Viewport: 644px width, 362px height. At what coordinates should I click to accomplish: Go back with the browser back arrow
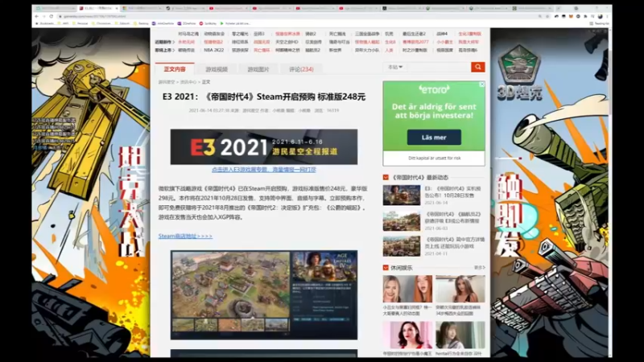tap(36, 16)
